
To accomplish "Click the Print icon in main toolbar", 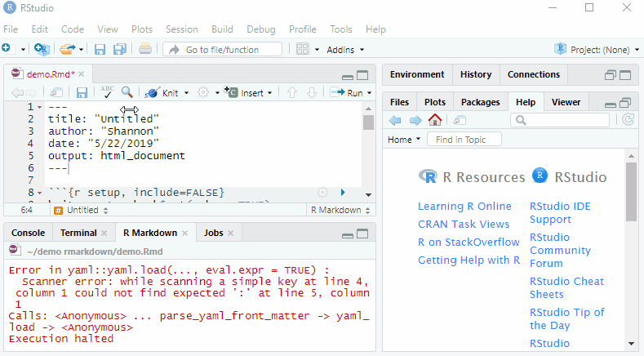I will tap(144, 49).
